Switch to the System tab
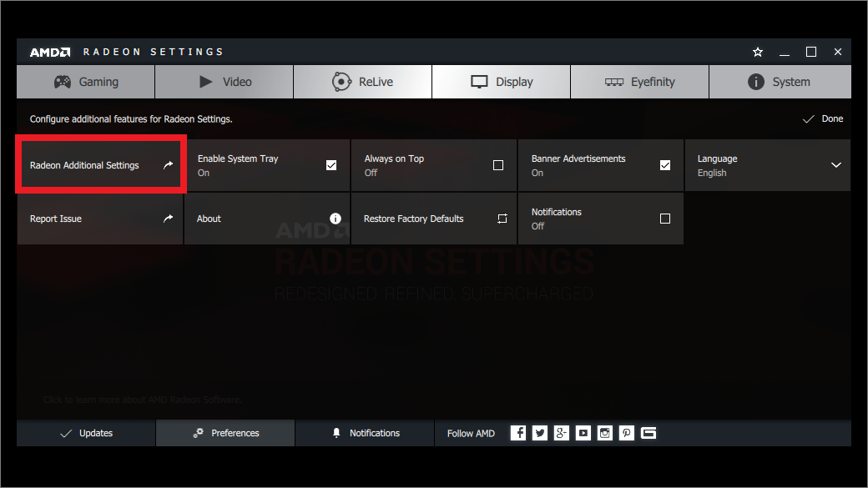Image resolution: width=868 pixels, height=488 pixels. point(780,82)
